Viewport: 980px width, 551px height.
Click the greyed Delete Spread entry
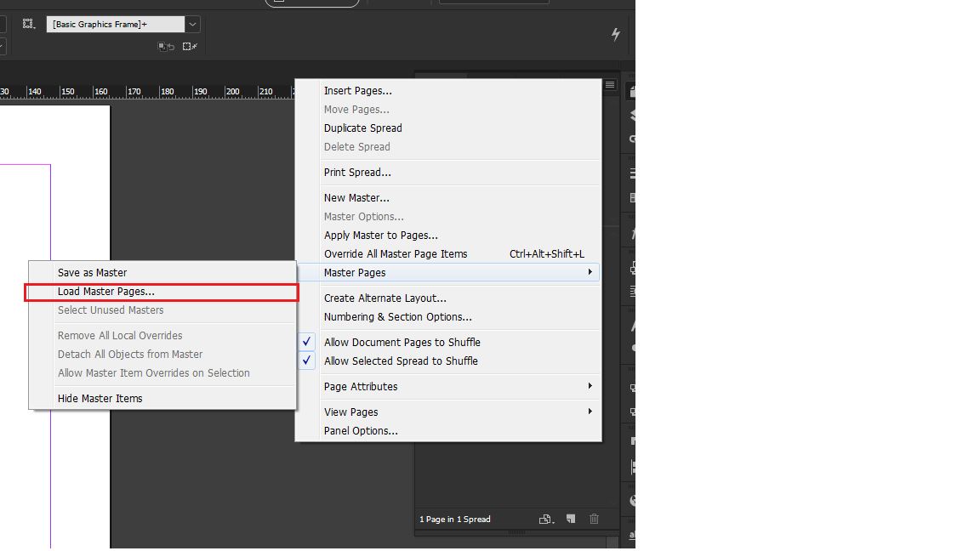pos(448,147)
